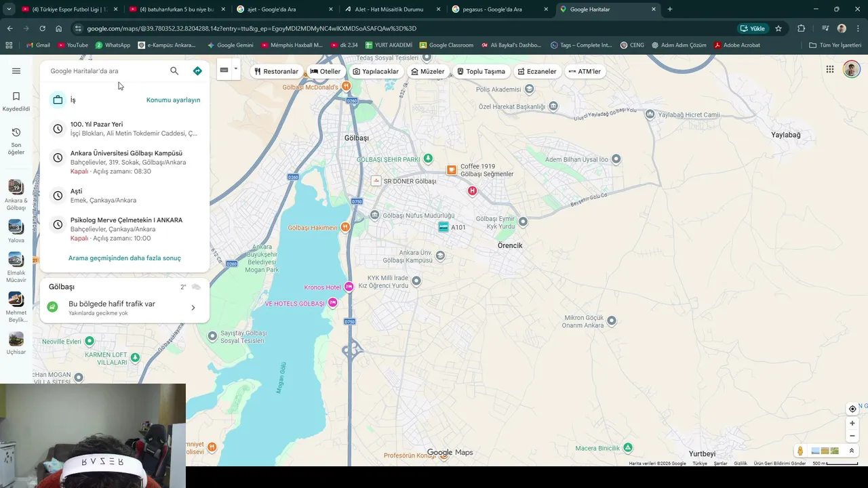868x488 pixels.
Task: Select recent search 100. Yıl Pazar Yeri
Action: [125, 129]
